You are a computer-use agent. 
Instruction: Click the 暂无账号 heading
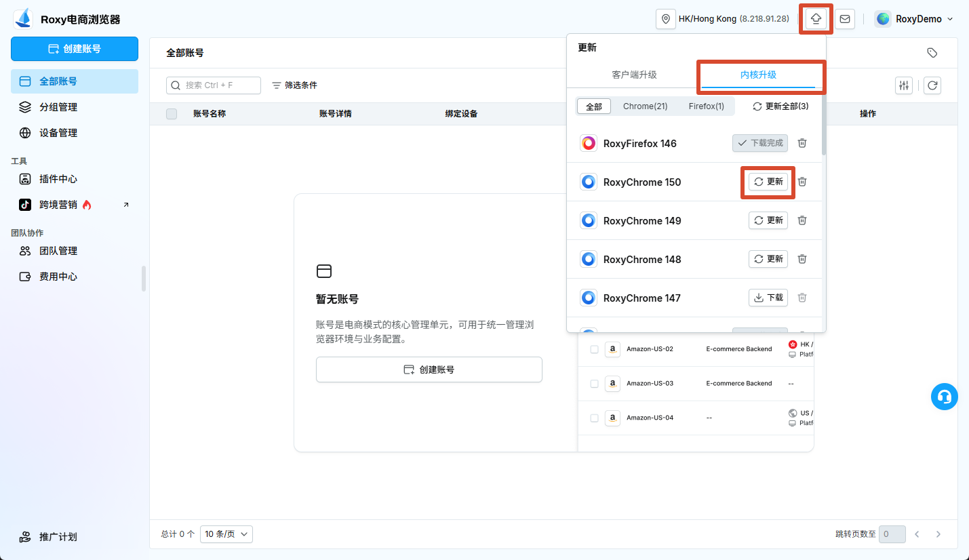pos(337,299)
